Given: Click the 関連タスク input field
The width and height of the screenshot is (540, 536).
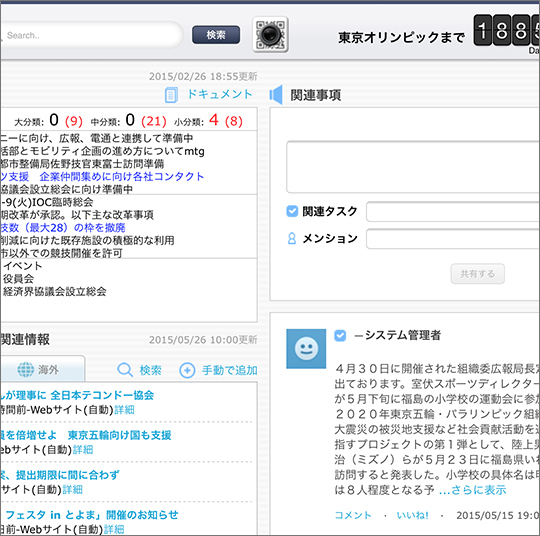Looking at the screenshot, I should pyautogui.click(x=453, y=212).
